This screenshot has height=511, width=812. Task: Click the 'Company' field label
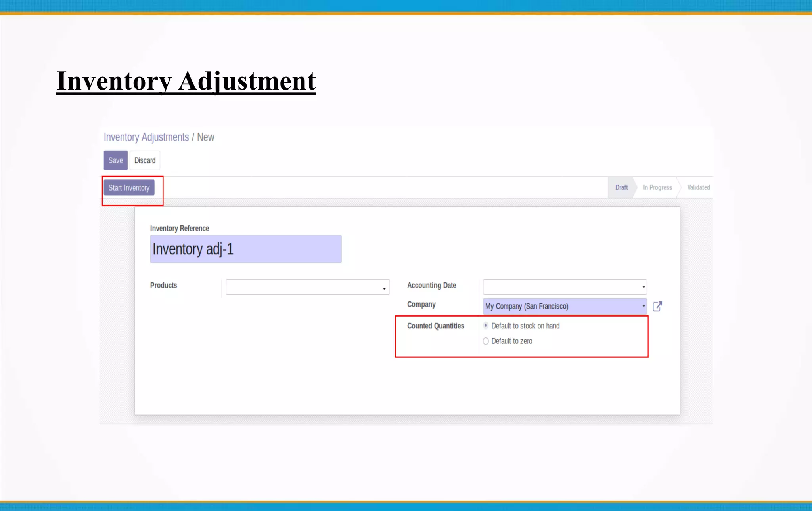click(421, 304)
